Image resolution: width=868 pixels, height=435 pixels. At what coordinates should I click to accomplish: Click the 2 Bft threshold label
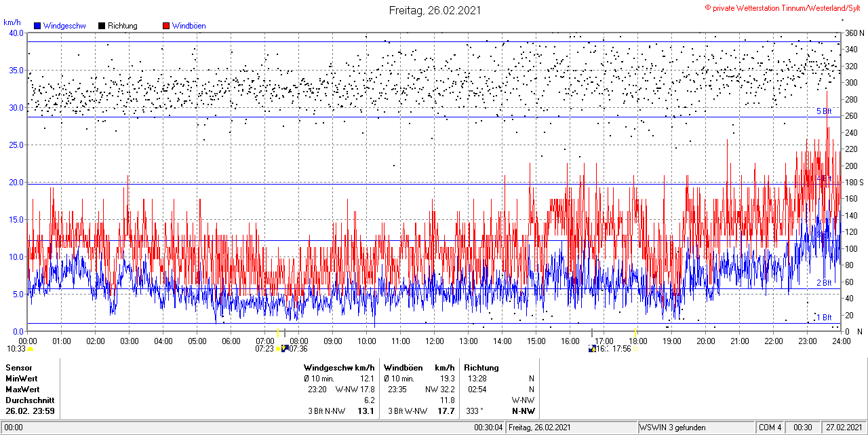pyautogui.click(x=824, y=283)
